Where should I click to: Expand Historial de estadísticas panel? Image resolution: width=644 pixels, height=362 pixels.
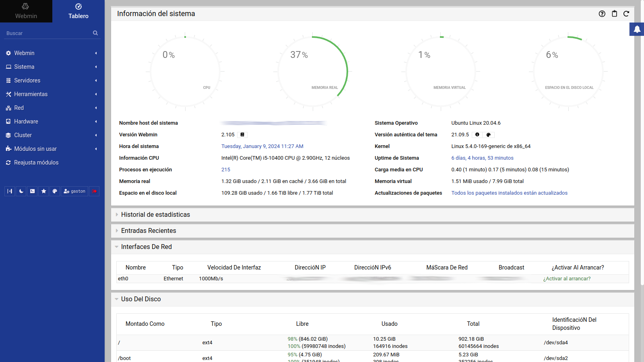(x=155, y=215)
